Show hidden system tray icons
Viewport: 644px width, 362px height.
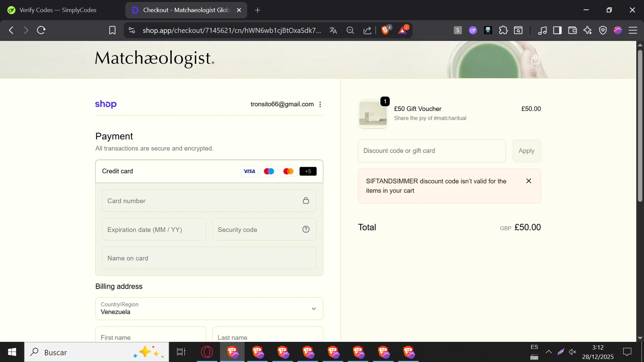[549, 352]
